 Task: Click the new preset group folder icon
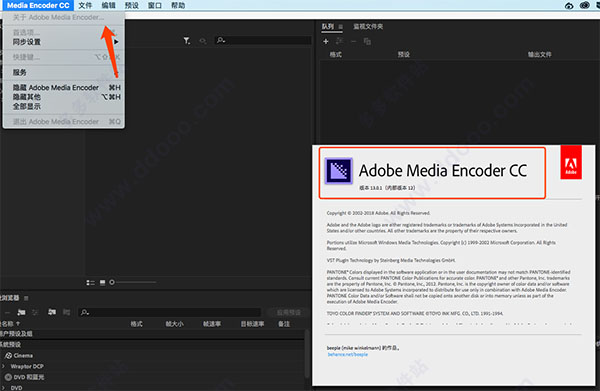pos(21,313)
